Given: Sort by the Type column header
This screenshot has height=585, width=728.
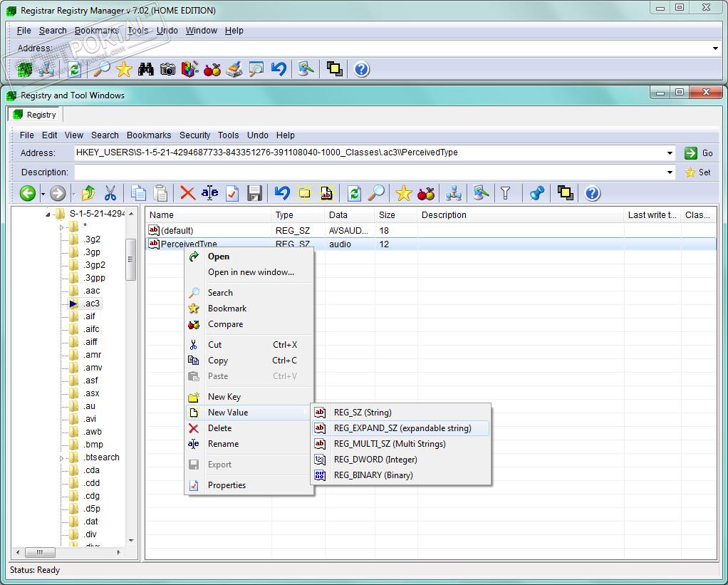Looking at the screenshot, I should [x=298, y=215].
